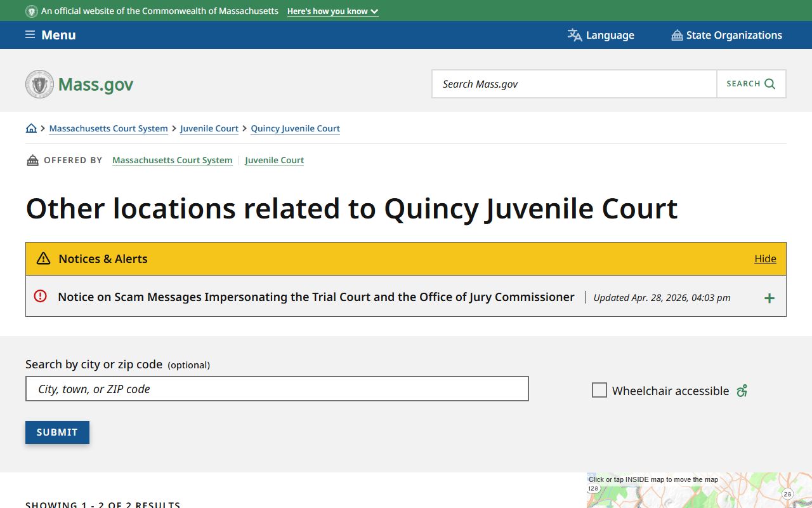Viewport: 812px width, 508px height.
Task: Open Juvenile Court breadcrumb link
Action: pos(209,128)
